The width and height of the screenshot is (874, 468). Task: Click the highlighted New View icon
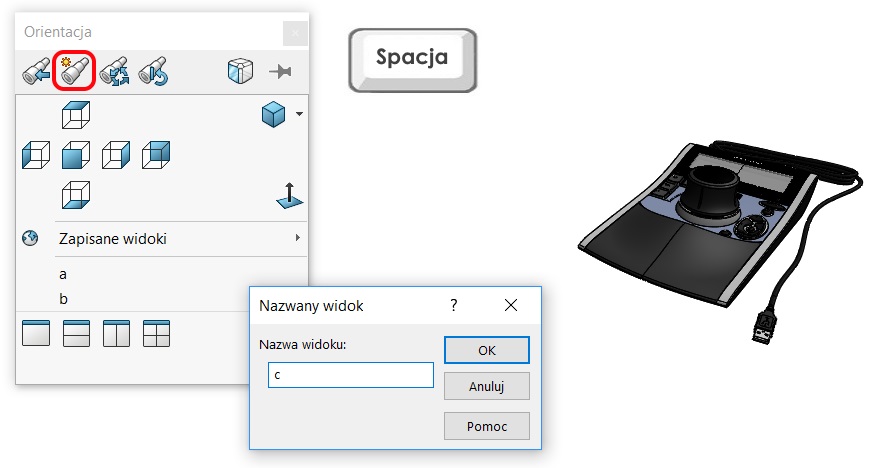click(75, 71)
